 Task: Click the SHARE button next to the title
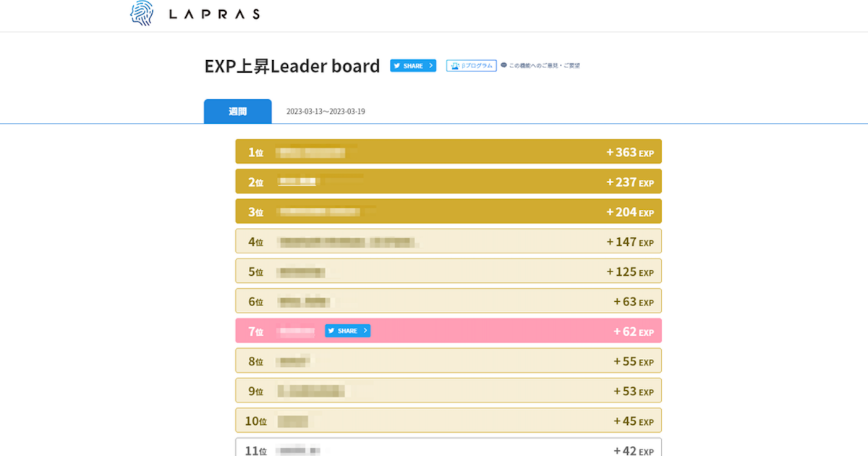tap(412, 65)
